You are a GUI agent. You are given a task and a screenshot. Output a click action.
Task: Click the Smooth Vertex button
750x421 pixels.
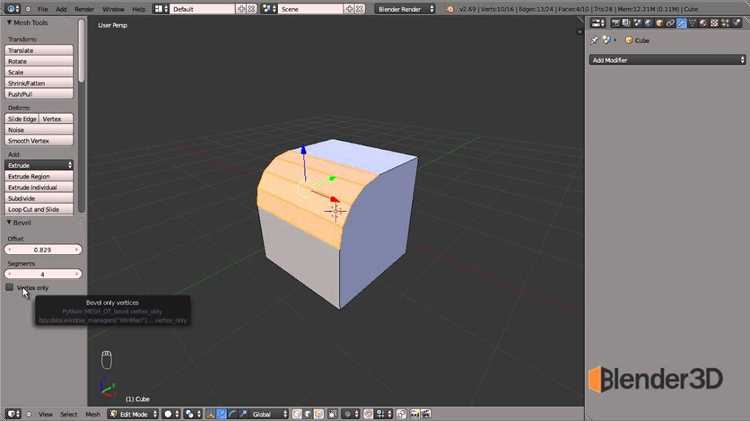(39, 141)
